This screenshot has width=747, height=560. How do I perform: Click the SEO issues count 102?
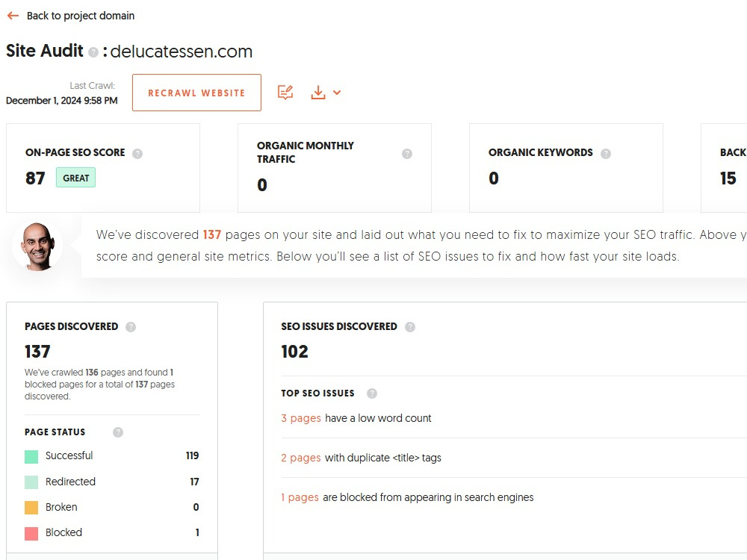(x=295, y=352)
